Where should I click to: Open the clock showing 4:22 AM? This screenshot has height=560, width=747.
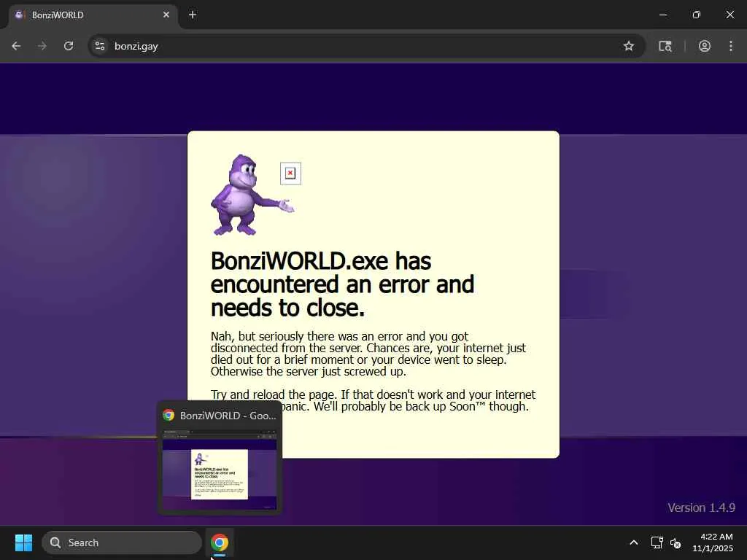pos(713,542)
